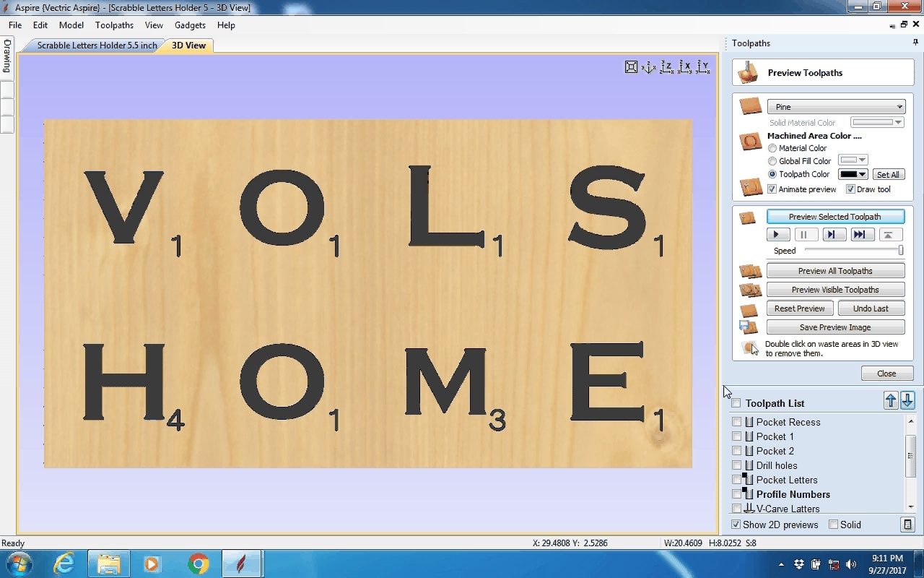Open the Model menu

(71, 25)
